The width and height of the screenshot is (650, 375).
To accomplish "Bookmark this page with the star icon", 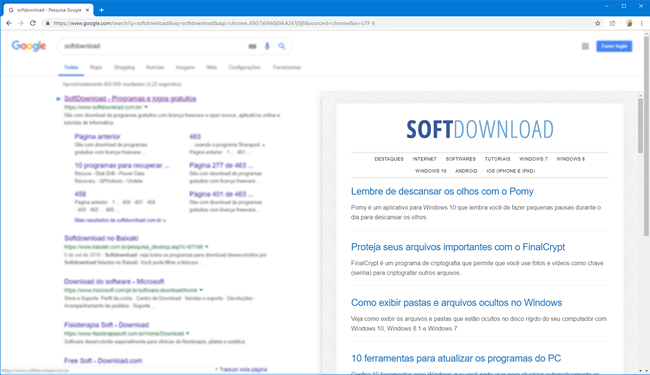I will 597,23.
